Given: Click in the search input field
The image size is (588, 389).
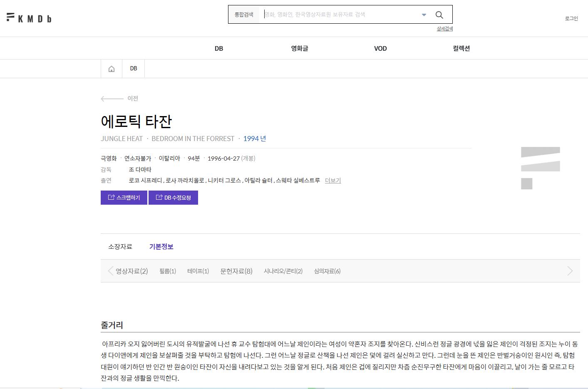Looking at the screenshot, I should pos(339,15).
